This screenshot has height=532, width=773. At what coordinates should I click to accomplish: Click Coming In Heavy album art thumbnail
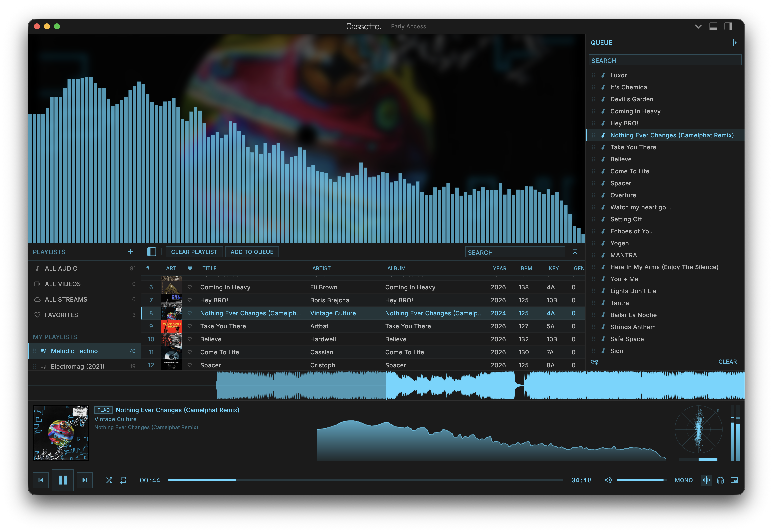point(171,287)
